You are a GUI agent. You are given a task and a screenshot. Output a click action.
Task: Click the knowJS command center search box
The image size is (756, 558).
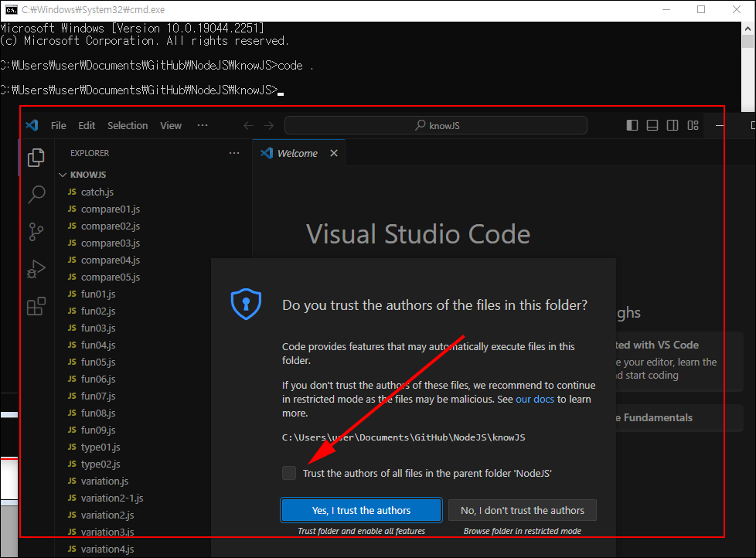[436, 125]
